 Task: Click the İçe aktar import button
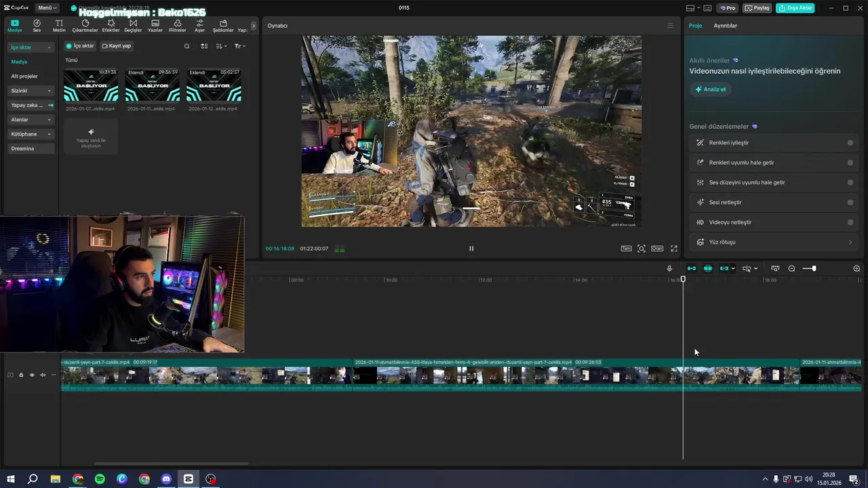point(80,46)
